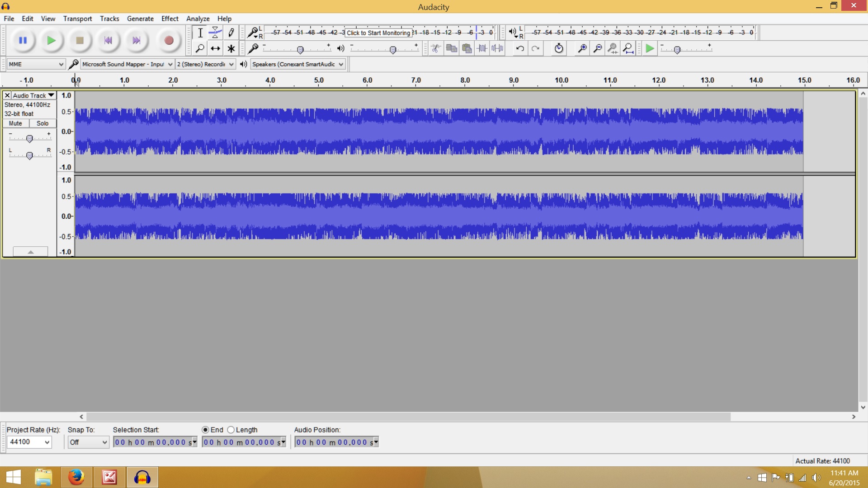This screenshot has width=868, height=488.
Task: Zoom in on the waveform
Action: pos(582,48)
